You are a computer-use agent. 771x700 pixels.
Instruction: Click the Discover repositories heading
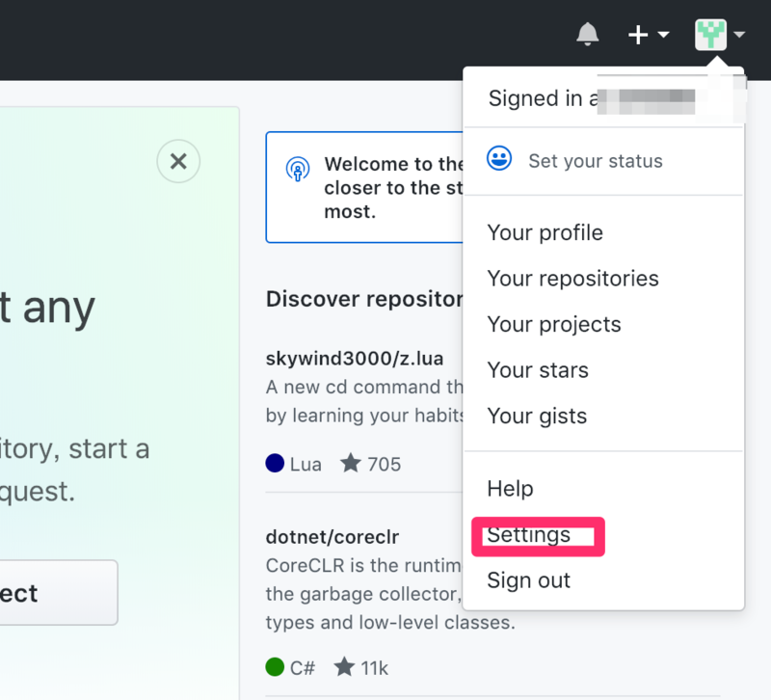(x=364, y=299)
